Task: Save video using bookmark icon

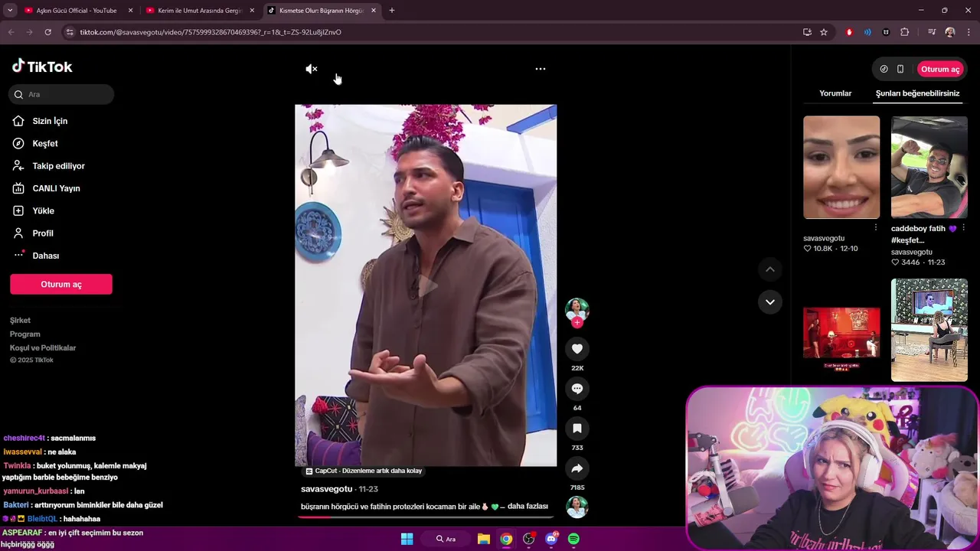Action: pyautogui.click(x=577, y=429)
